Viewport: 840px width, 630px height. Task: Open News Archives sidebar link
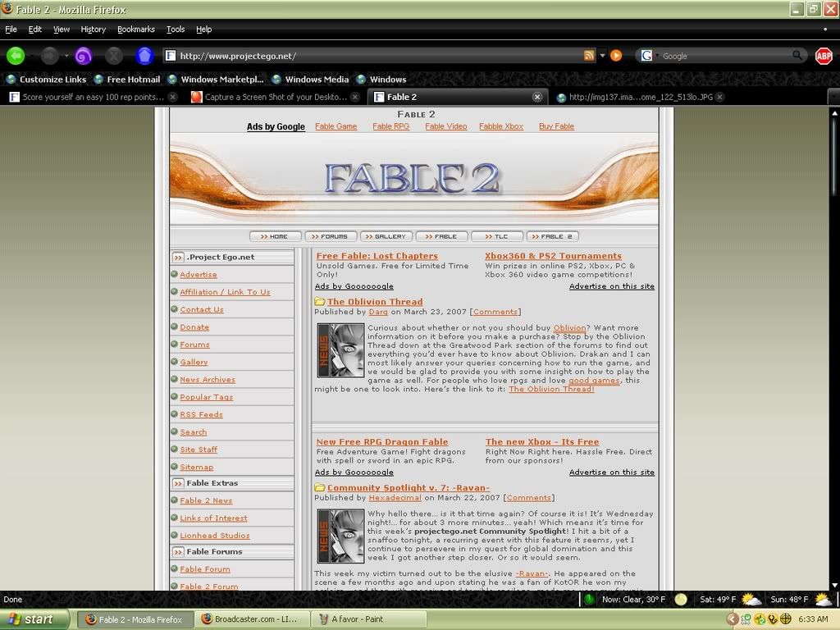pos(208,379)
